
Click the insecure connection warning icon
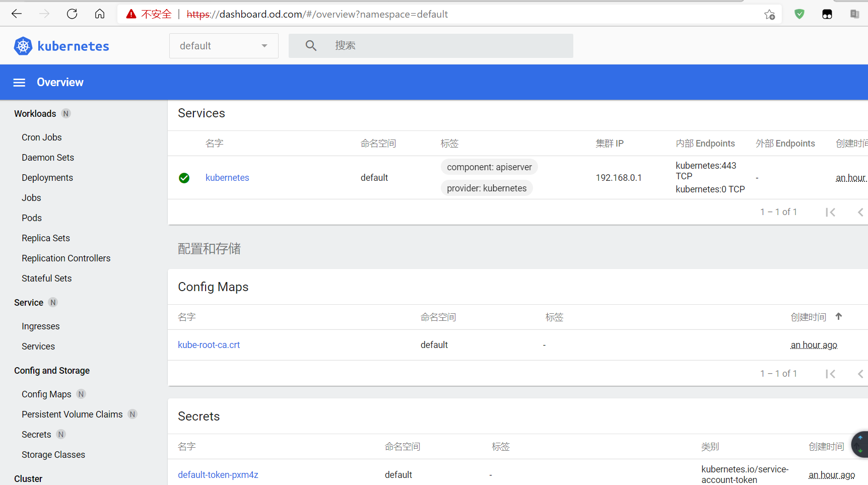tap(131, 14)
